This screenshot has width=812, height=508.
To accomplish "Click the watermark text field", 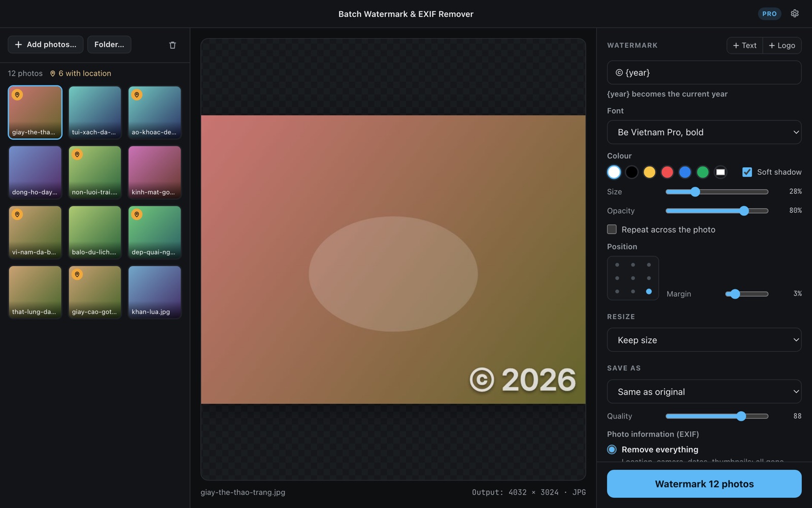I will [x=704, y=73].
